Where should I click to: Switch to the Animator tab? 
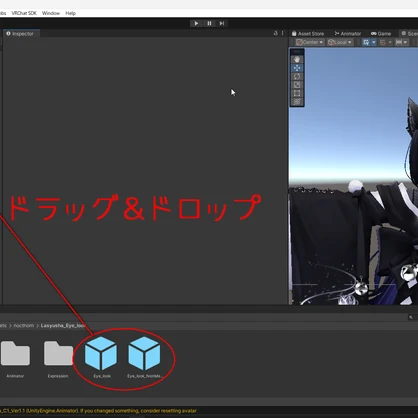[x=348, y=34]
